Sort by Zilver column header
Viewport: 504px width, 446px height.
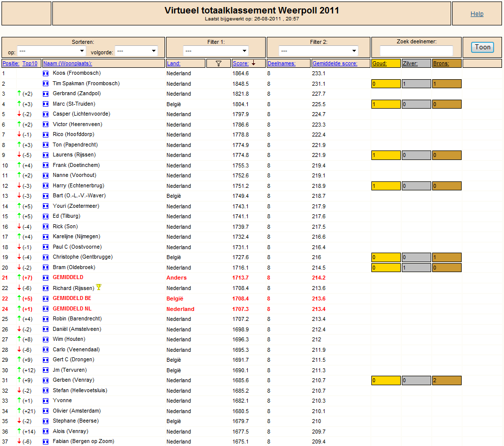click(410, 63)
